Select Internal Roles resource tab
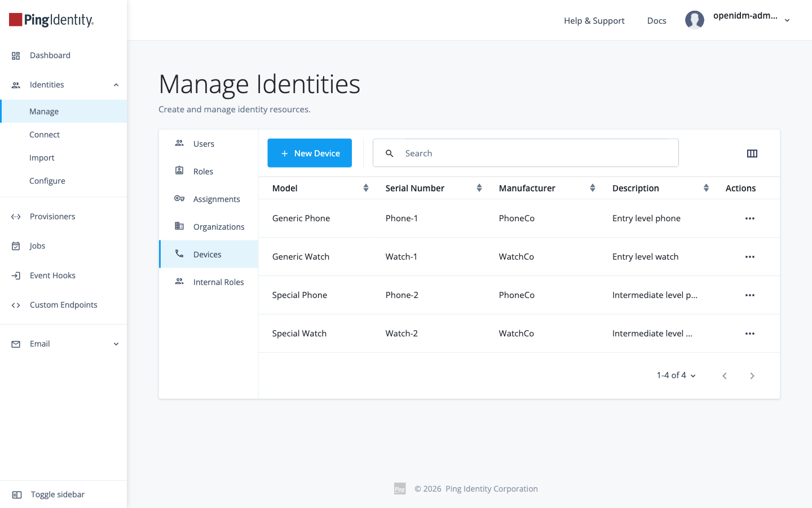 pos(209,282)
